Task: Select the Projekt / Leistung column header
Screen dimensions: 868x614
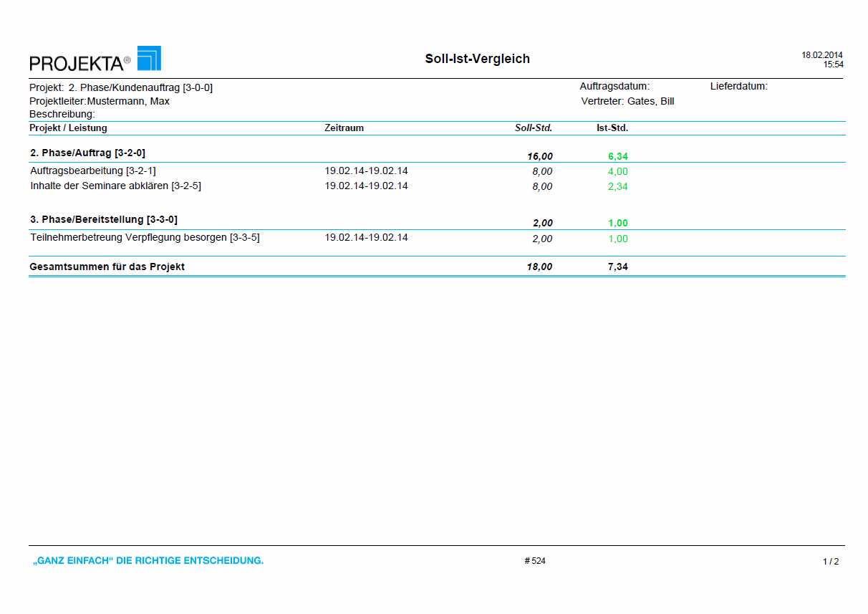Action: (x=68, y=128)
